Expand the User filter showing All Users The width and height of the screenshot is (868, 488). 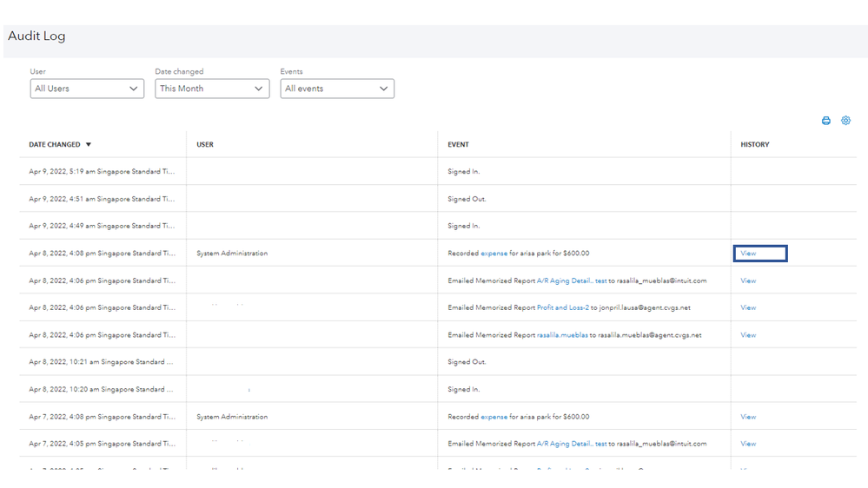[87, 89]
